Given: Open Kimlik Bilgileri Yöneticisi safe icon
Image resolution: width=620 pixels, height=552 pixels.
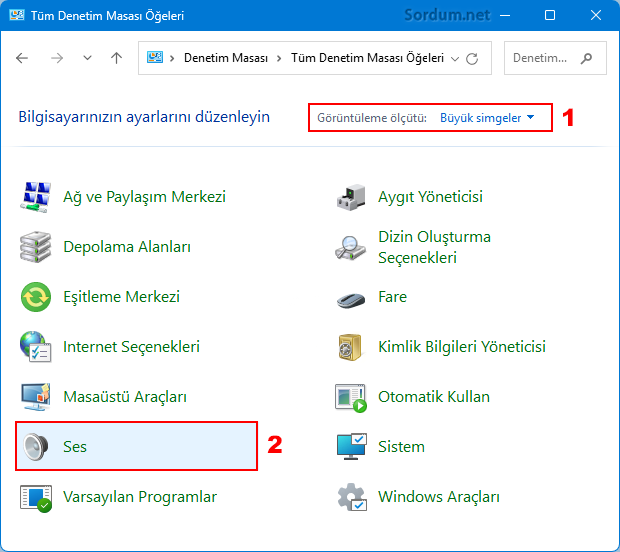Looking at the screenshot, I should [x=352, y=347].
